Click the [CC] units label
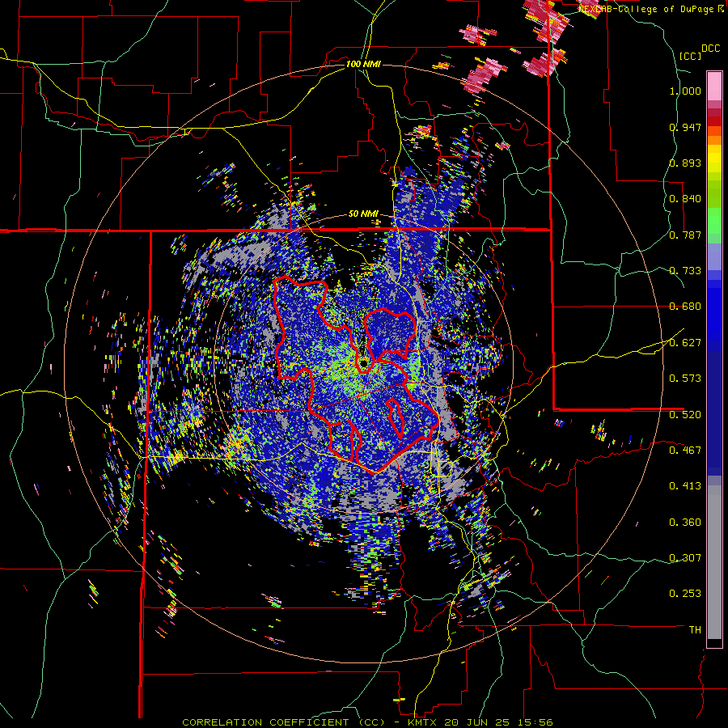 690,56
